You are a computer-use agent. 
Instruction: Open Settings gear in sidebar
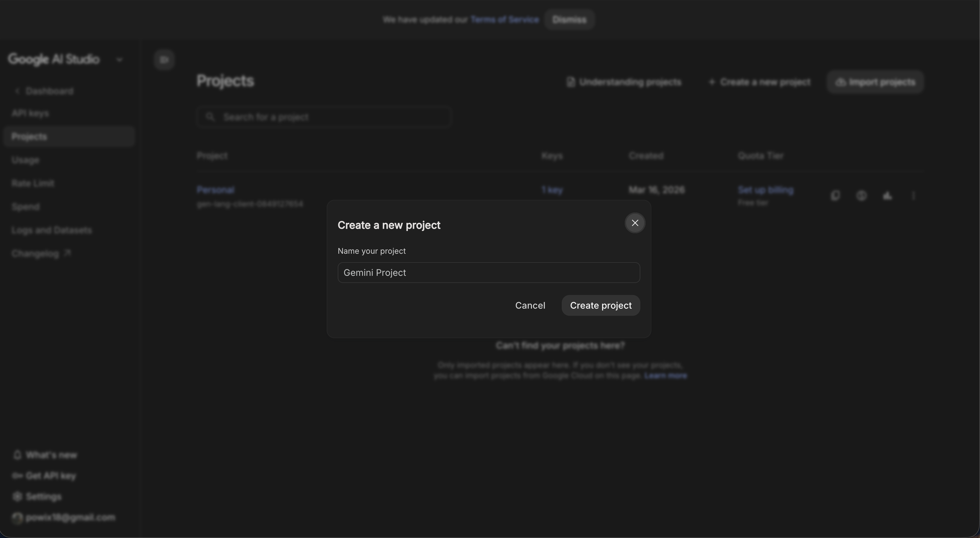coord(18,496)
